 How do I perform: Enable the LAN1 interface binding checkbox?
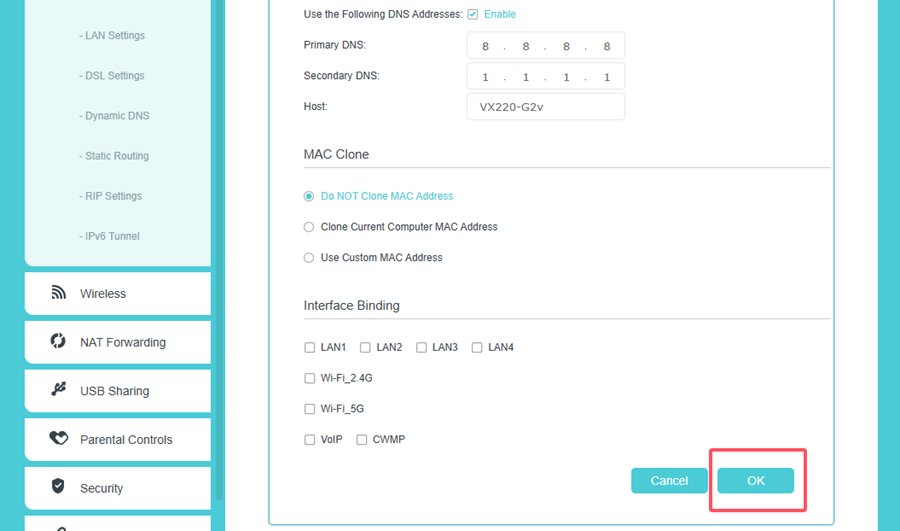pos(310,348)
